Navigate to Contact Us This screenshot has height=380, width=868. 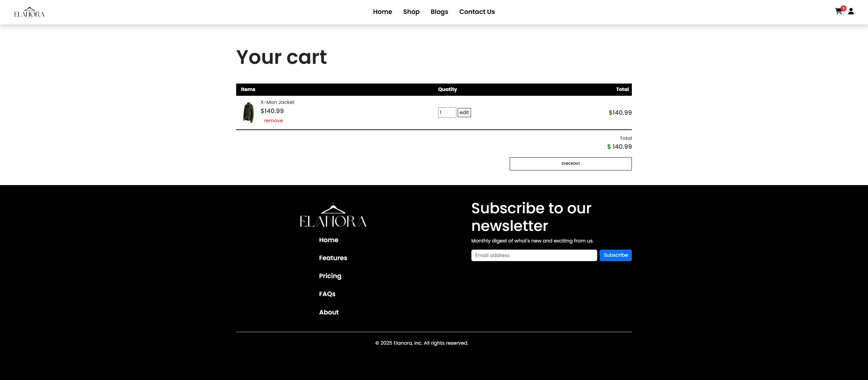[x=477, y=12]
